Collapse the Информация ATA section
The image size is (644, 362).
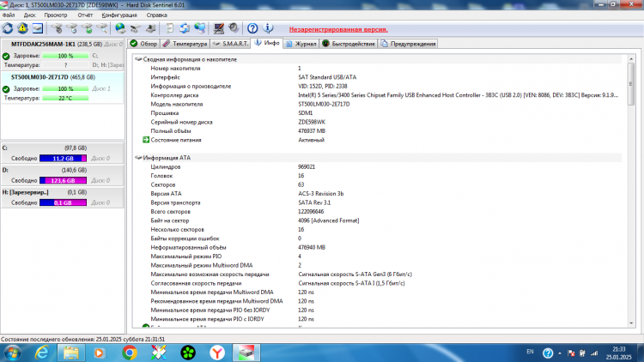138,158
